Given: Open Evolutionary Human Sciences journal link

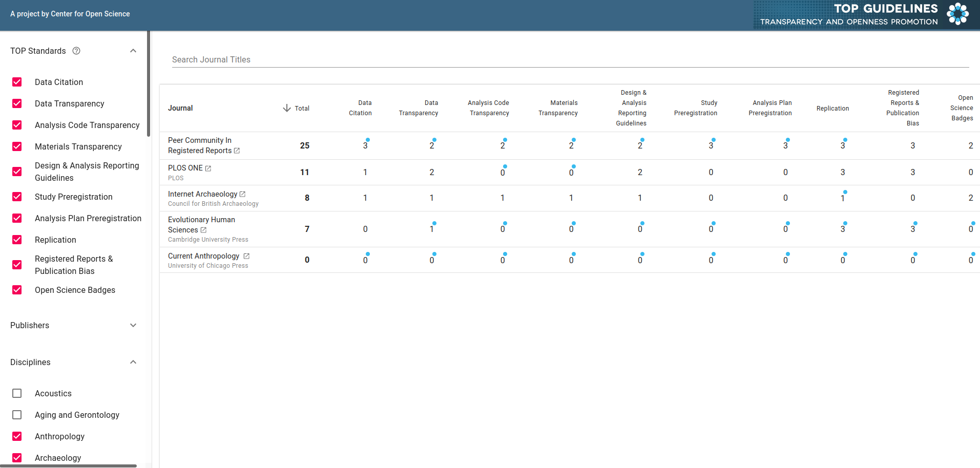Looking at the screenshot, I should [x=201, y=225].
